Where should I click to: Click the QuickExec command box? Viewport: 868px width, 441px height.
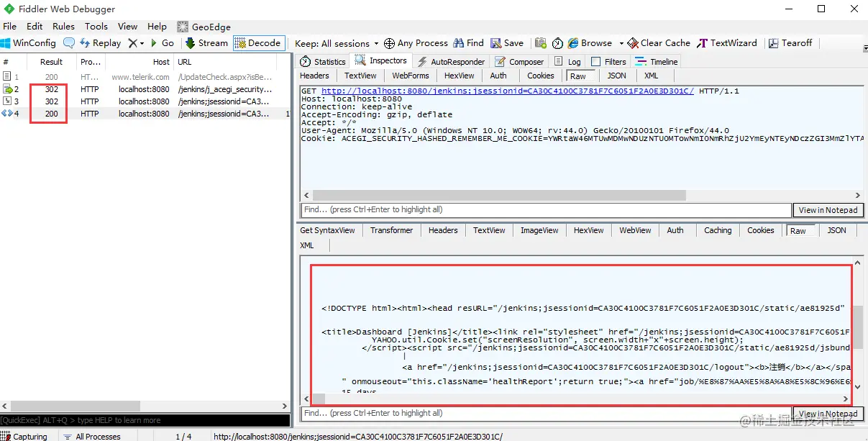pos(145,420)
